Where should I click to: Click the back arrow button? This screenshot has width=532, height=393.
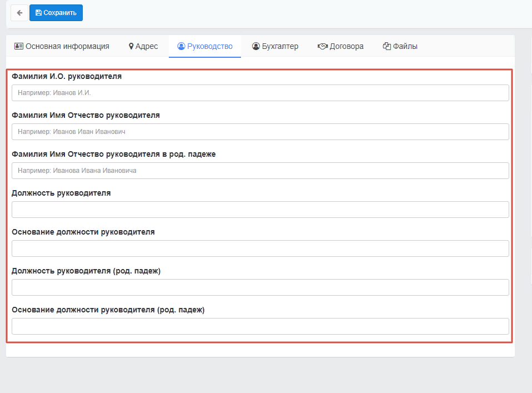pyautogui.click(x=19, y=13)
